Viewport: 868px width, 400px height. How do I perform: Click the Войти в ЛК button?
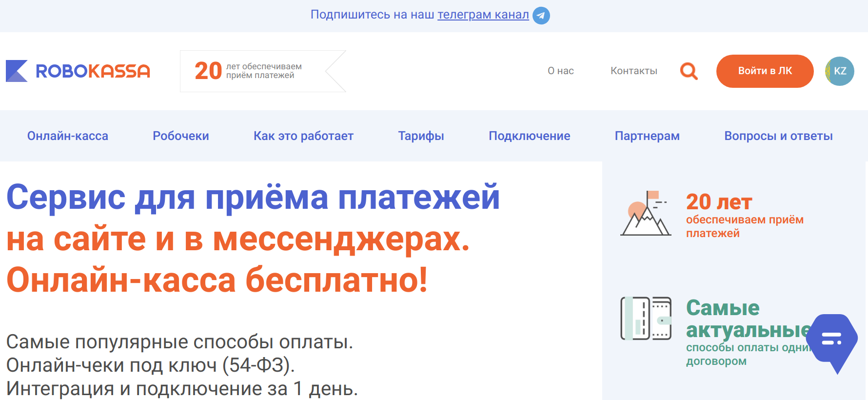(x=765, y=71)
